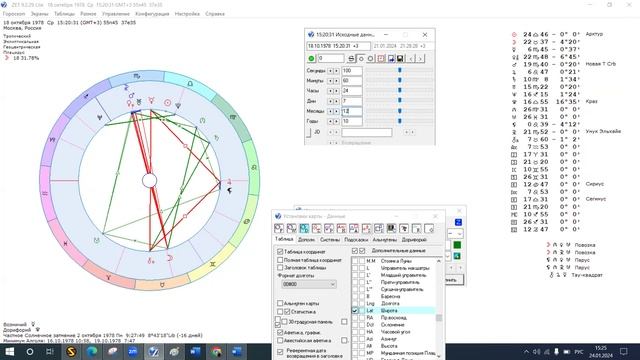Toggle 'Афетика, график' checkbox
The height and width of the screenshot is (360, 640).
point(280,332)
